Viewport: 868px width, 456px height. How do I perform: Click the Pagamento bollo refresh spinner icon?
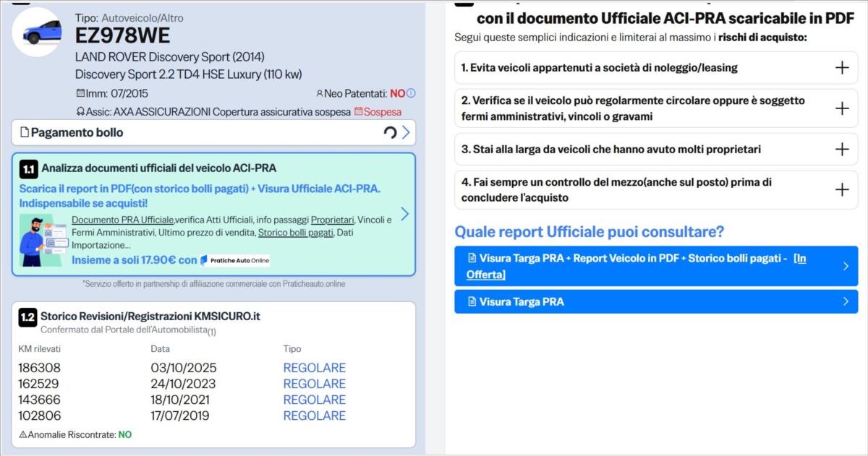click(390, 132)
